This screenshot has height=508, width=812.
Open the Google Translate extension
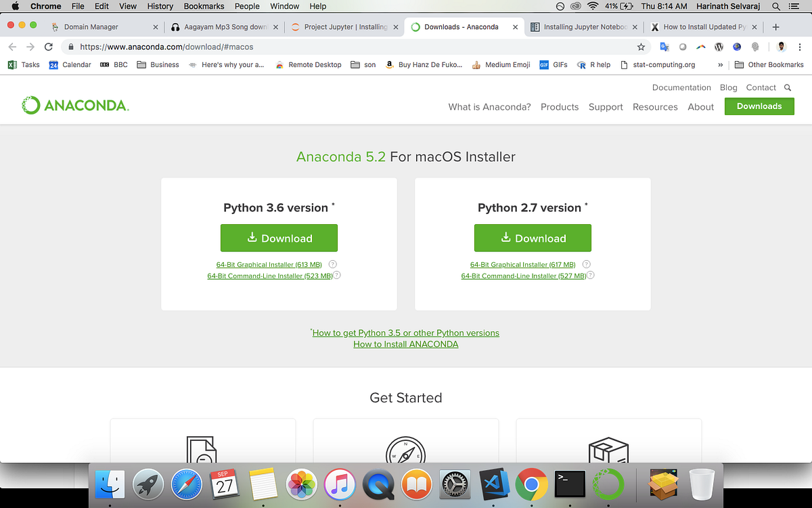664,47
